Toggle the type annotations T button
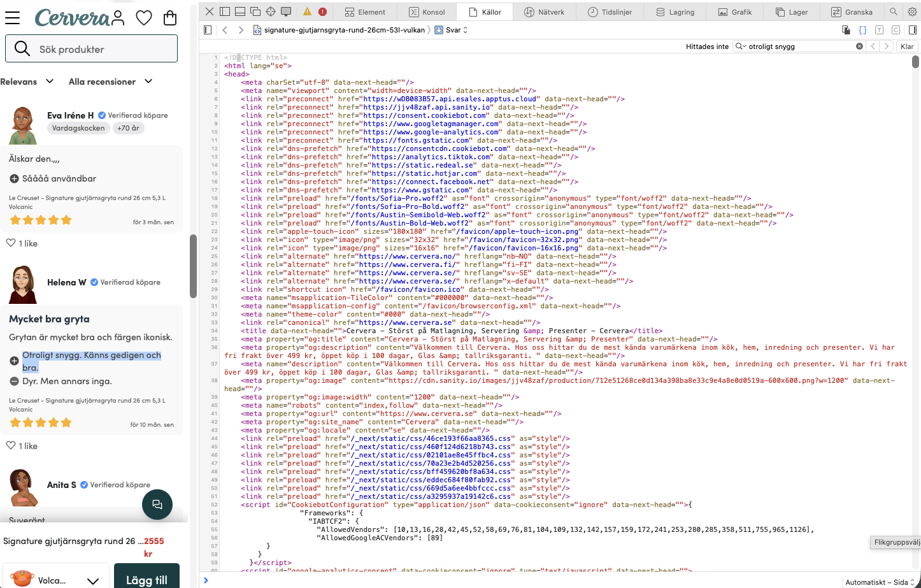The image size is (921, 588). point(879,30)
